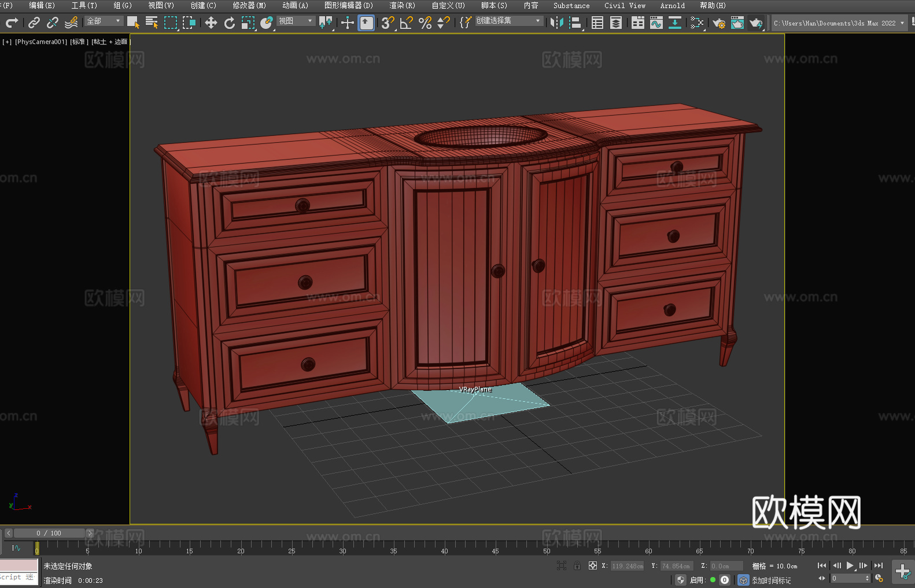Image resolution: width=915 pixels, height=588 pixels.
Task: Step time slider forward with right arrow
Action: [90, 533]
